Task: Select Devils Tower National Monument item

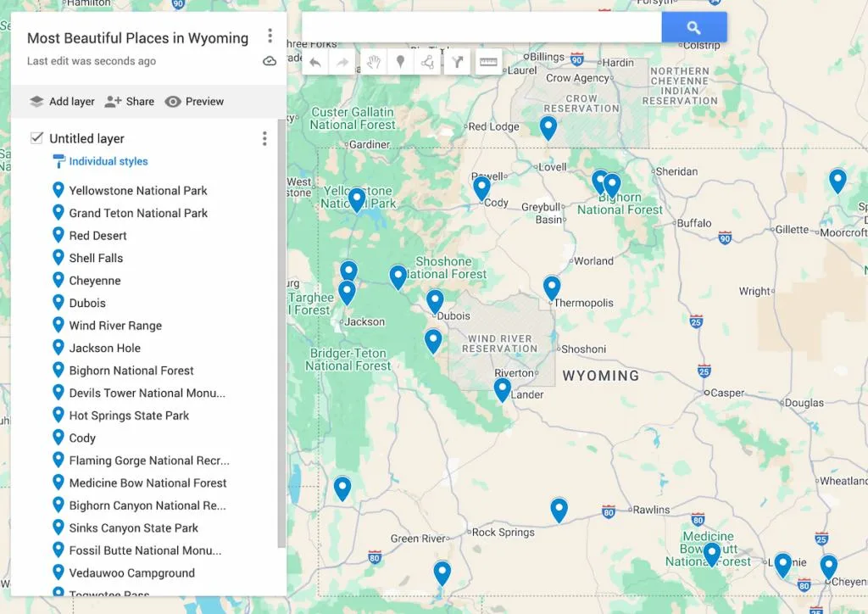Action: (147, 394)
